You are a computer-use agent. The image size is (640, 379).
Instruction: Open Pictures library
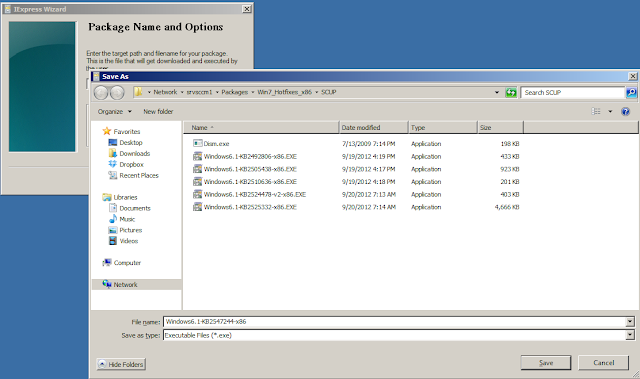pos(130,230)
